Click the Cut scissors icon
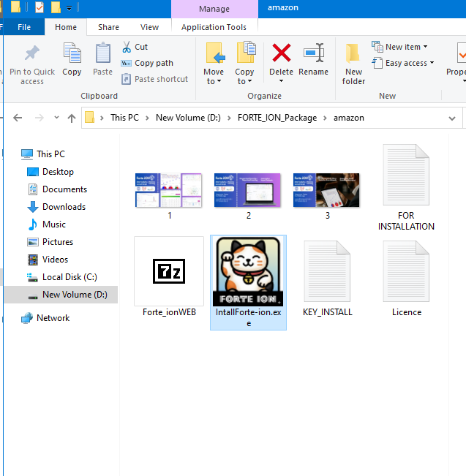 coord(127,47)
